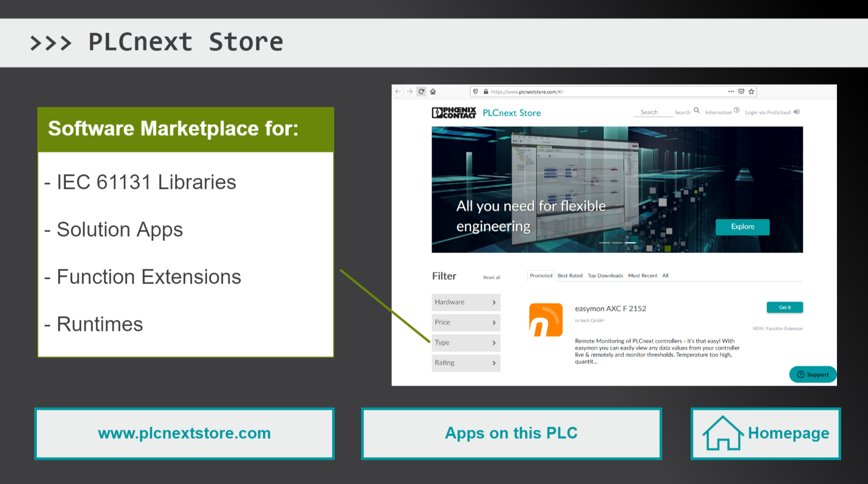Click the 'NEW | Function Extension' label
Screen dimensions: 868x484
[778, 329]
